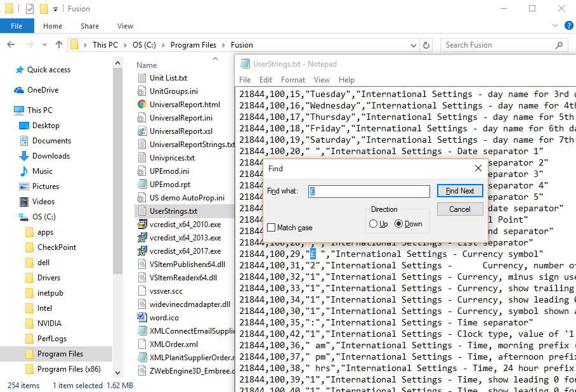Open the Home ribbon tab

(53, 26)
